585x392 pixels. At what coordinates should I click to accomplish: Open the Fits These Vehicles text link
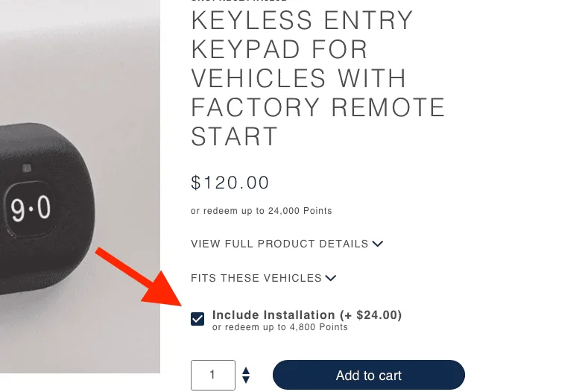pyautogui.click(x=256, y=278)
